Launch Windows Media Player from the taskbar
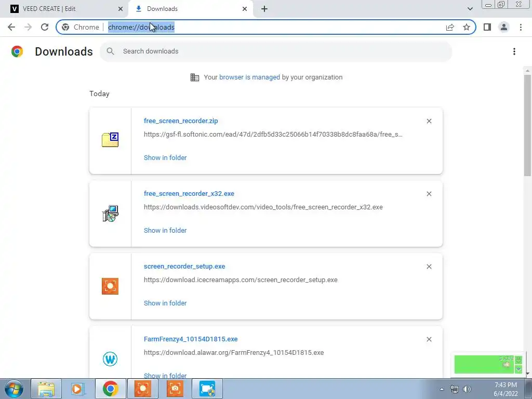The image size is (532, 399). click(78, 389)
